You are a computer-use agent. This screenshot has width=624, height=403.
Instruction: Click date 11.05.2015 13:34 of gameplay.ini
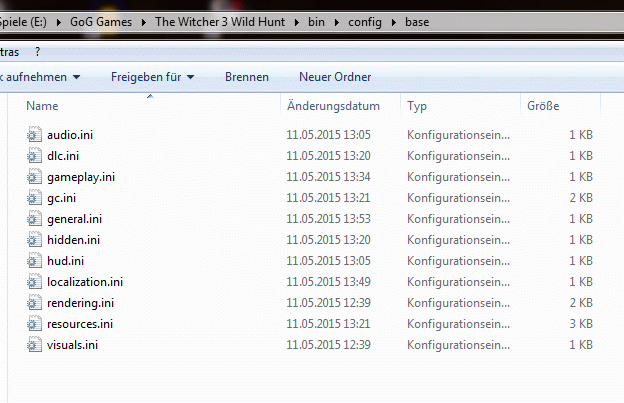click(x=328, y=177)
